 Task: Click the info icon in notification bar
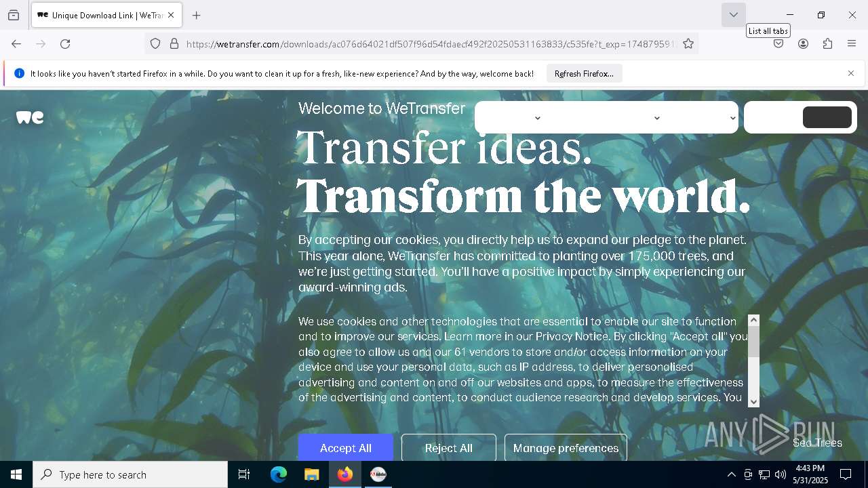coord(19,73)
